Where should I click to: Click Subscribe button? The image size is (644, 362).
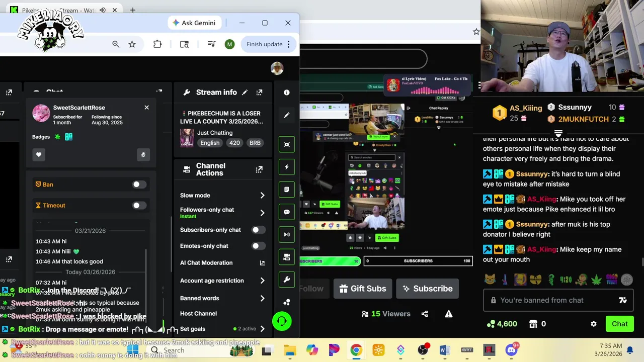tap(427, 289)
